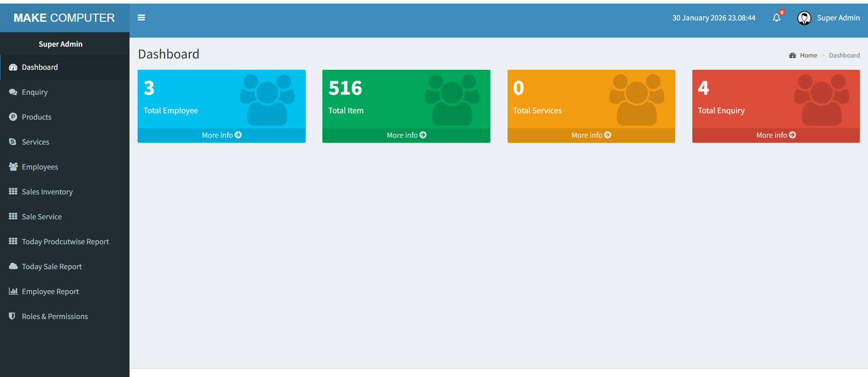Toggle the sidebar with the hamburger icon
Screen dimensions: 868x377
(x=141, y=18)
